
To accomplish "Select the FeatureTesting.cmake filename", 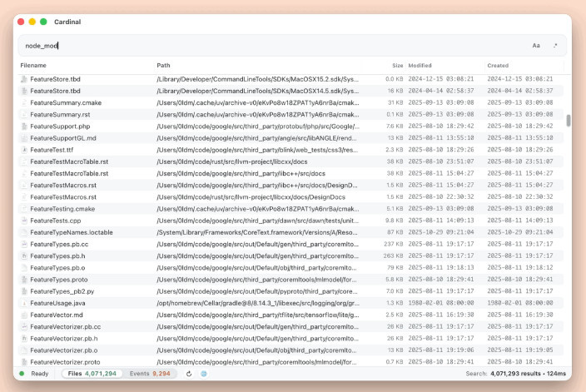I will (62, 209).
